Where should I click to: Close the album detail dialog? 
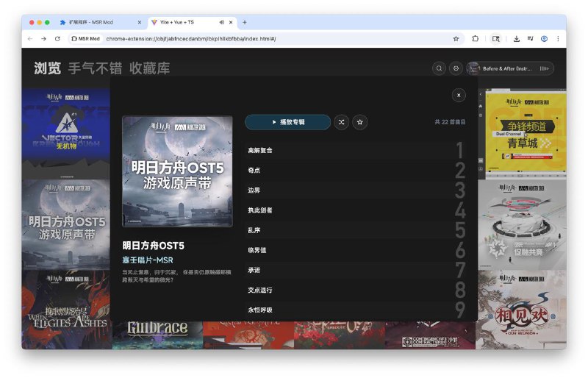[x=459, y=96]
